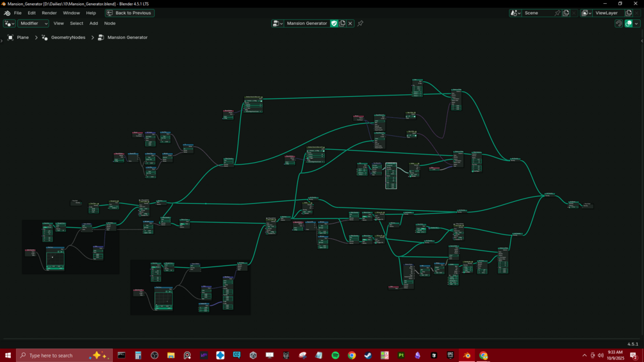Click the 4.5.1 version in status bar
This screenshot has height=362, width=644.
click(632, 344)
